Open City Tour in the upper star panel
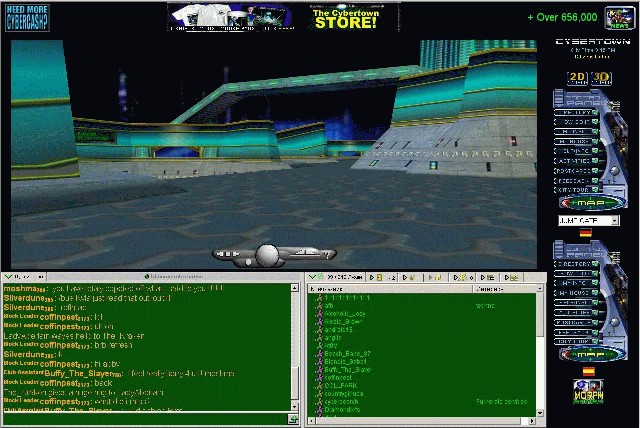The width and height of the screenshot is (640, 428). coord(576,190)
